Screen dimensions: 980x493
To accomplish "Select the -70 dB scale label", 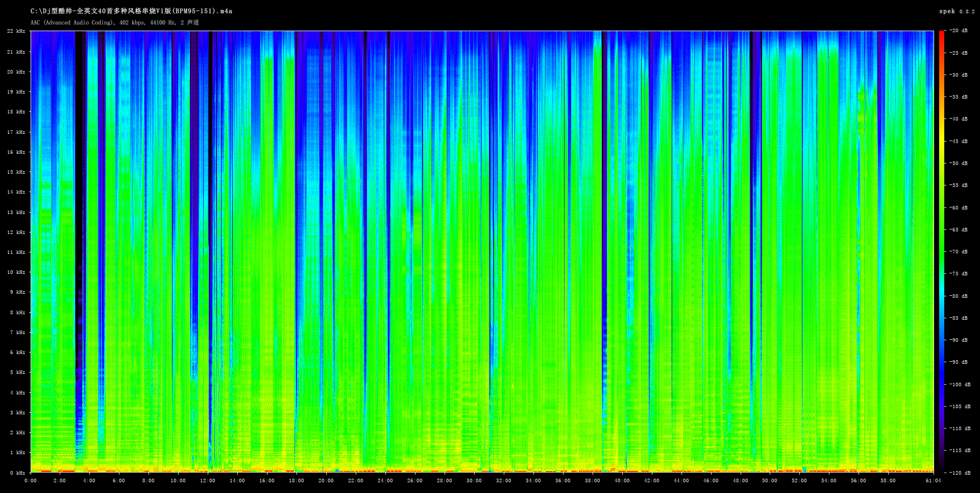I will pyautogui.click(x=958, y=252).
